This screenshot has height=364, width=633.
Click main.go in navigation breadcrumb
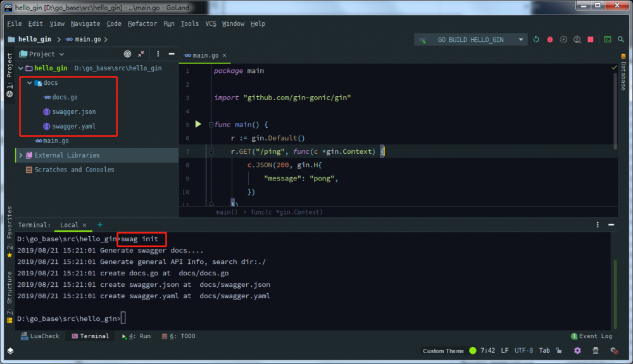click(88, 39)
